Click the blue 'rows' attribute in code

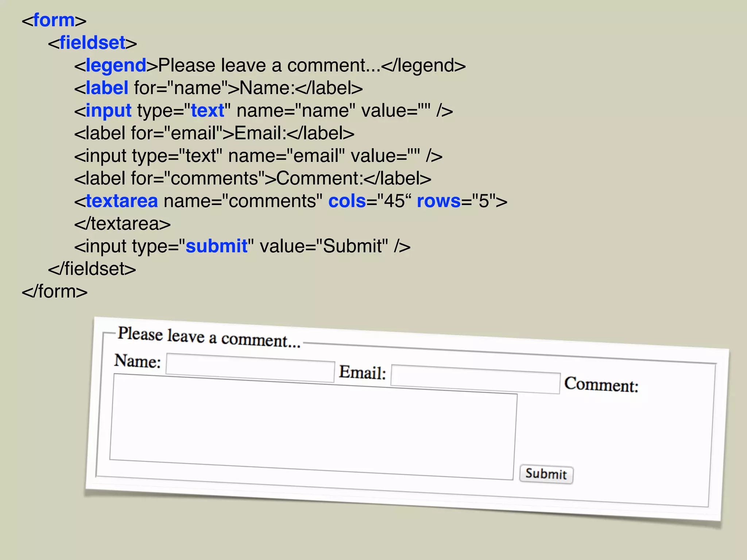coord(438,201)
